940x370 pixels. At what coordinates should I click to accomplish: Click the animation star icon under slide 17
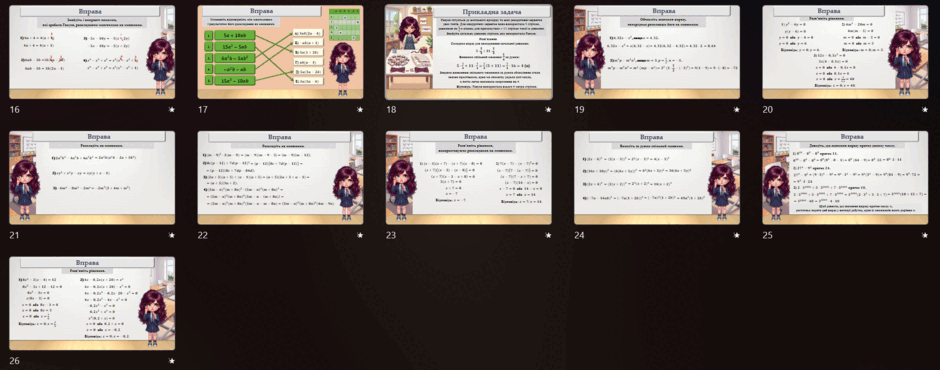point(360,110)
